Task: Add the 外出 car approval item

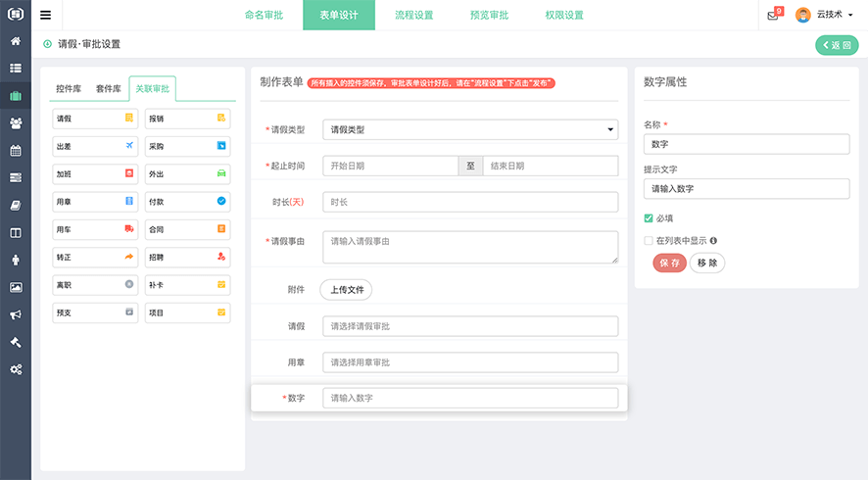Action: pyautogui.click(x=187, y=173)
